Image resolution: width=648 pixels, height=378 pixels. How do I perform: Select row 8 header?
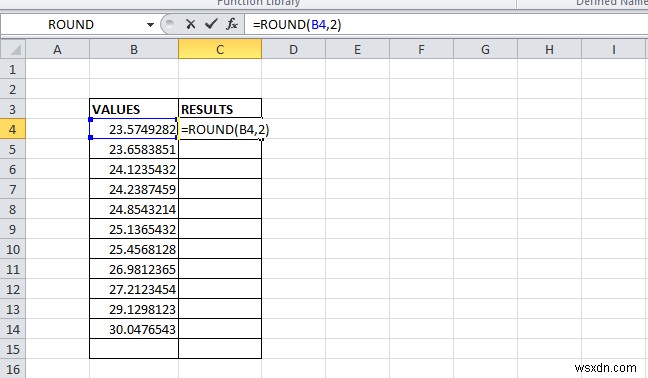point(13,209)
